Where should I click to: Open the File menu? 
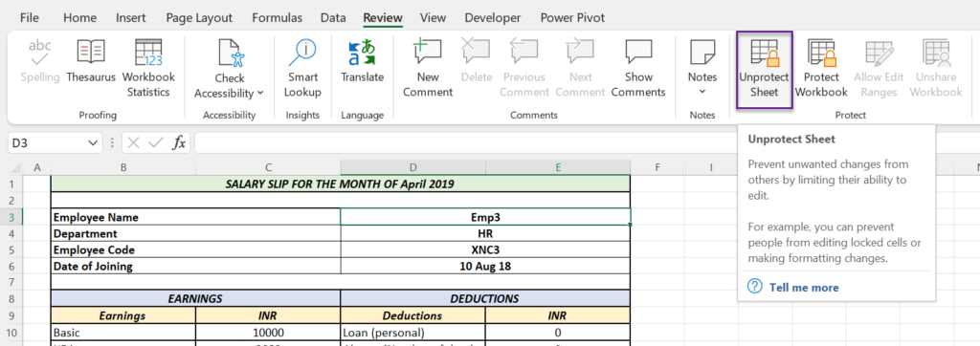pyautogui.click(x=30, y=17)
